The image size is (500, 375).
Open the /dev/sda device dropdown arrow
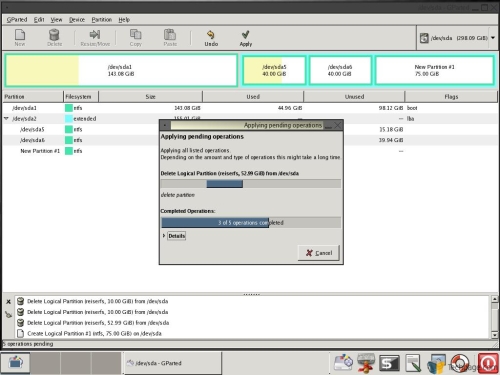pos(493,38)
